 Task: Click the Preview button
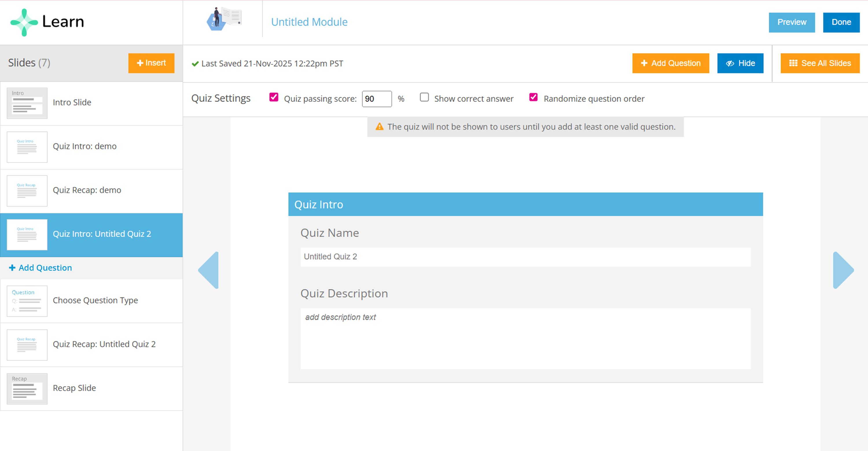coord(792,22)
